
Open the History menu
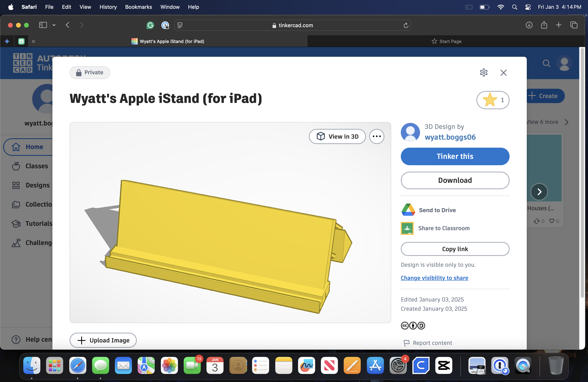(108, 7)
